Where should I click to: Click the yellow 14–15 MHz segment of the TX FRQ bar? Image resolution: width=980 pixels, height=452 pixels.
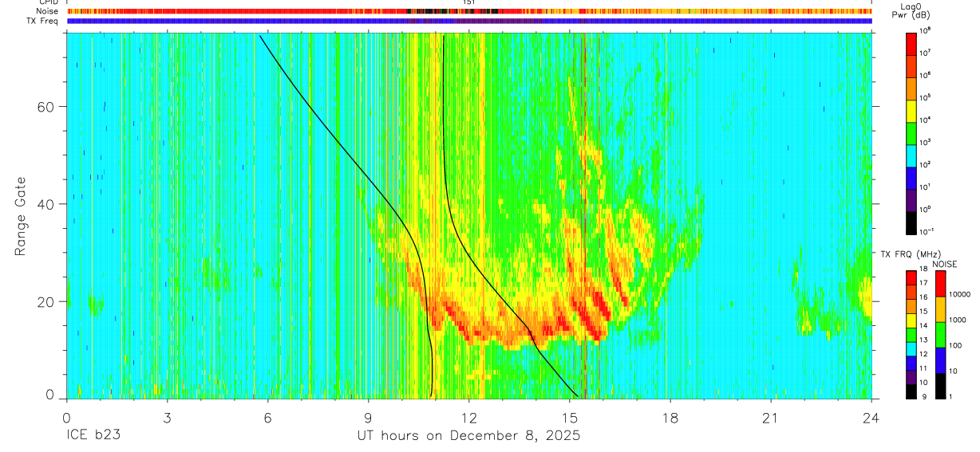[x=912, y=319]
